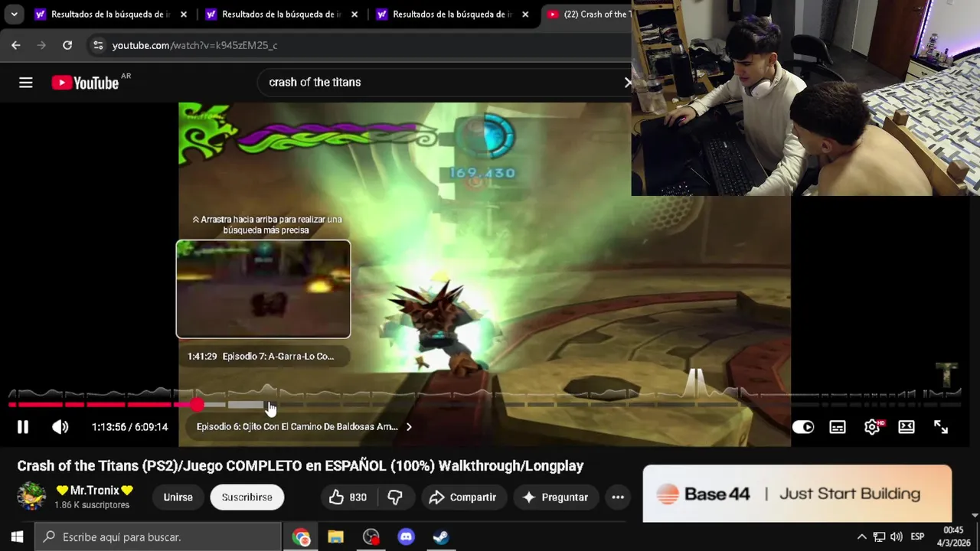View site information icon in address bar

click(97, 45)
